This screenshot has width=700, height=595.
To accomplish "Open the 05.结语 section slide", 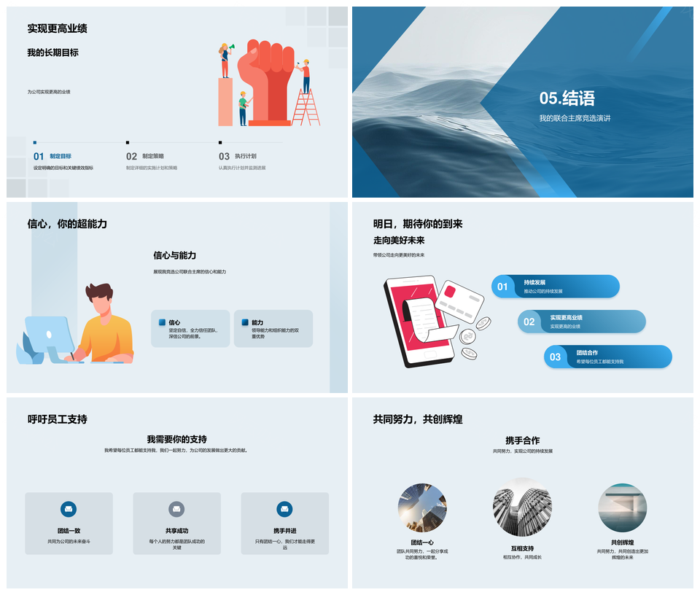I will tap(522, 102).
